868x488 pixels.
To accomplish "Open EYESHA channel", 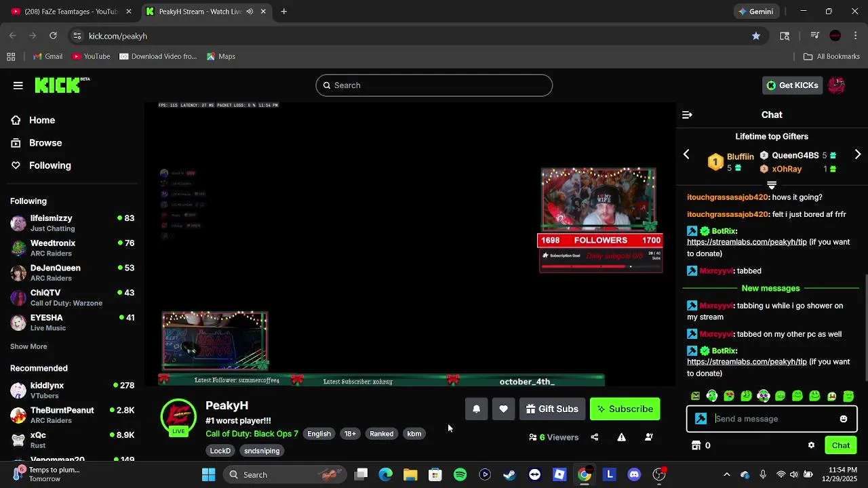I will click(x=72, y=323).
